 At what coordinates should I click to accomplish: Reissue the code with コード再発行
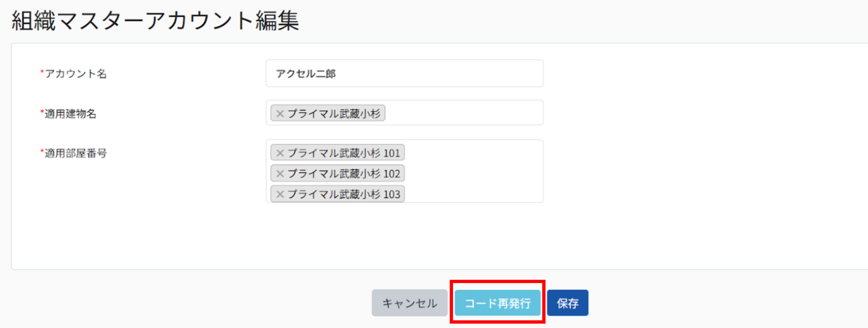[498, 303]
